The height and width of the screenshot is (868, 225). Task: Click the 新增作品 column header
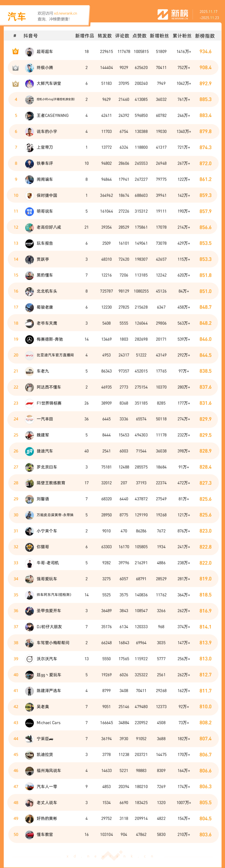click(x=84, y=36)
